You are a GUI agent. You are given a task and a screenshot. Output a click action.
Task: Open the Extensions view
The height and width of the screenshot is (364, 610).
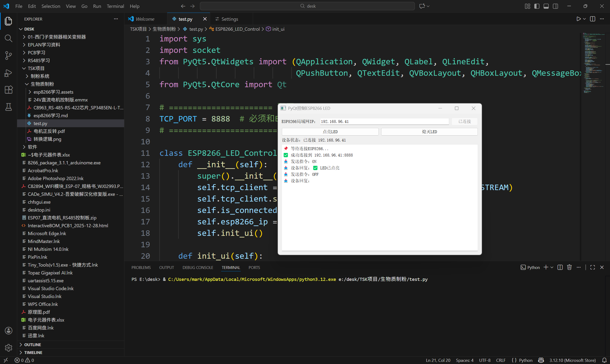pyautogui.click(x=8, y=90)
